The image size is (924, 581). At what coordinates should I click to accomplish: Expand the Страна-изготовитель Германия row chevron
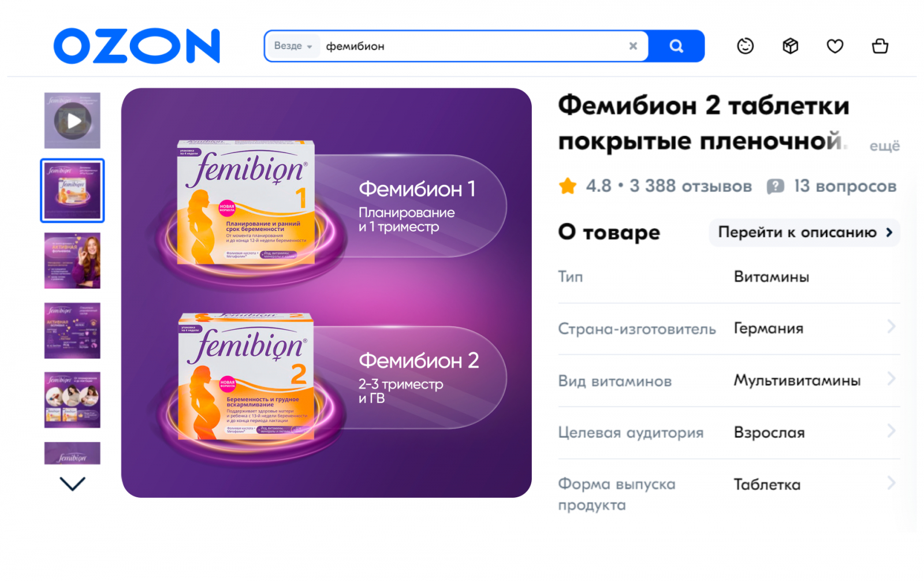pyautogui.click(x=892, y=327)
